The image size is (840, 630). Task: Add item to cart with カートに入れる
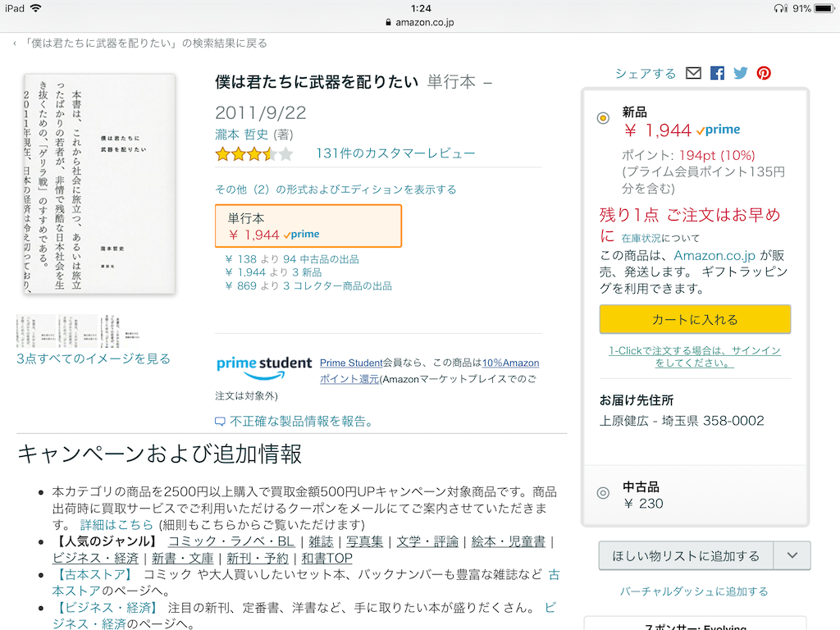coord(695,319)
